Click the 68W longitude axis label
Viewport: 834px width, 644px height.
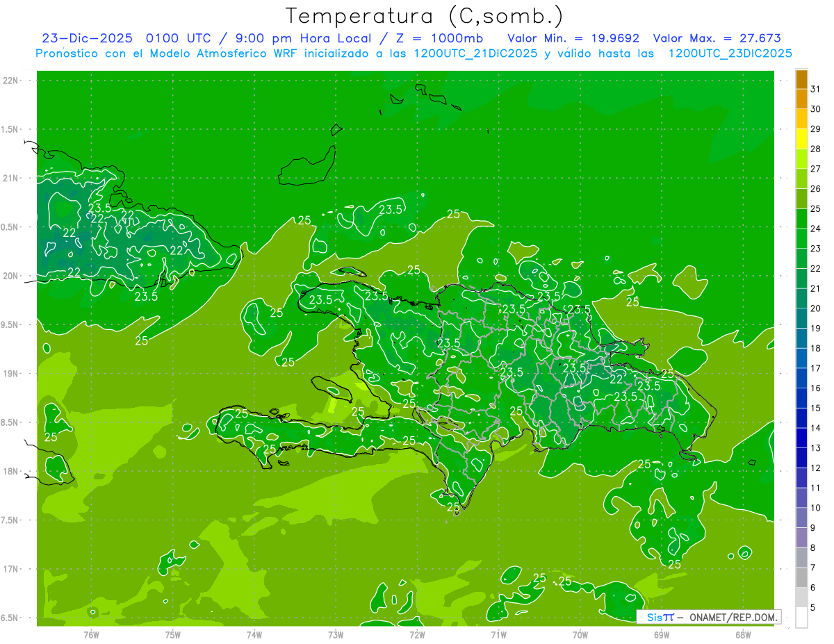pos(742,634)
